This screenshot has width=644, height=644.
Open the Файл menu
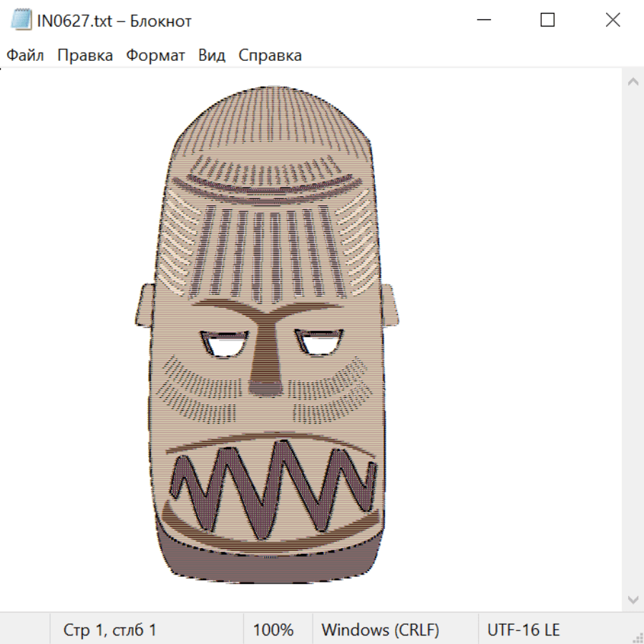[25, 56]
